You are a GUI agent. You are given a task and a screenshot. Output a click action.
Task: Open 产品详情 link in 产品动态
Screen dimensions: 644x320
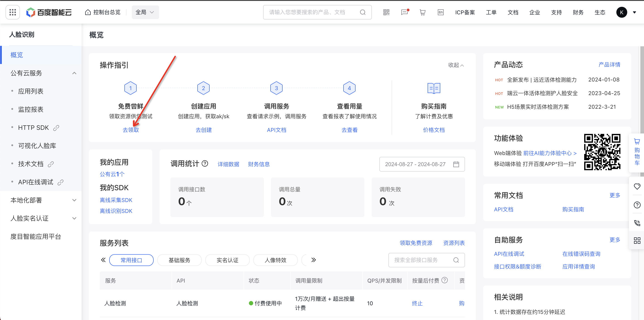(609, 65)
